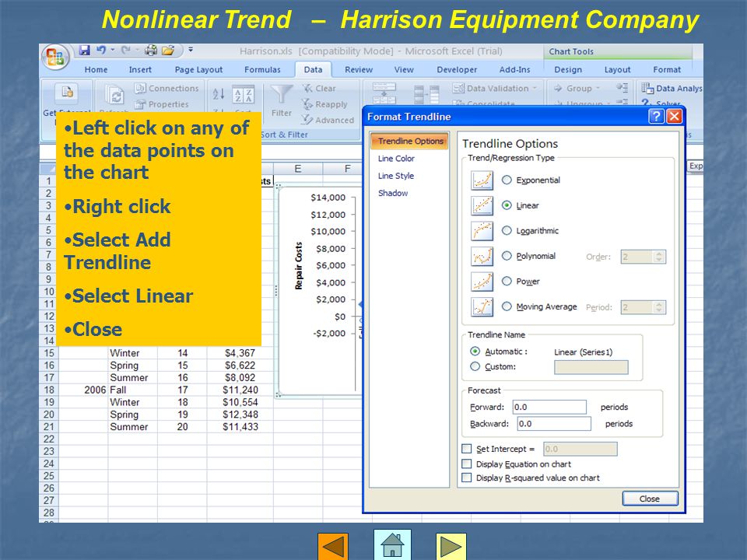The image size is (747, 560).
Task: Undo last action in the quick access toolbar
Action: [x=100, y=50]
